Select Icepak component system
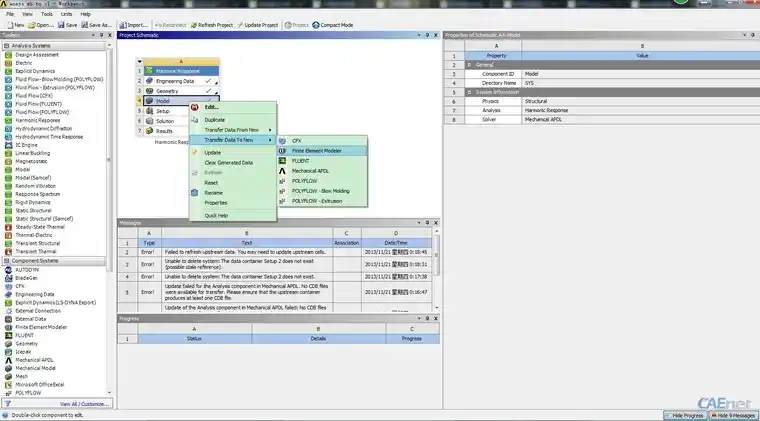760x421 pixels. (23, 352)
